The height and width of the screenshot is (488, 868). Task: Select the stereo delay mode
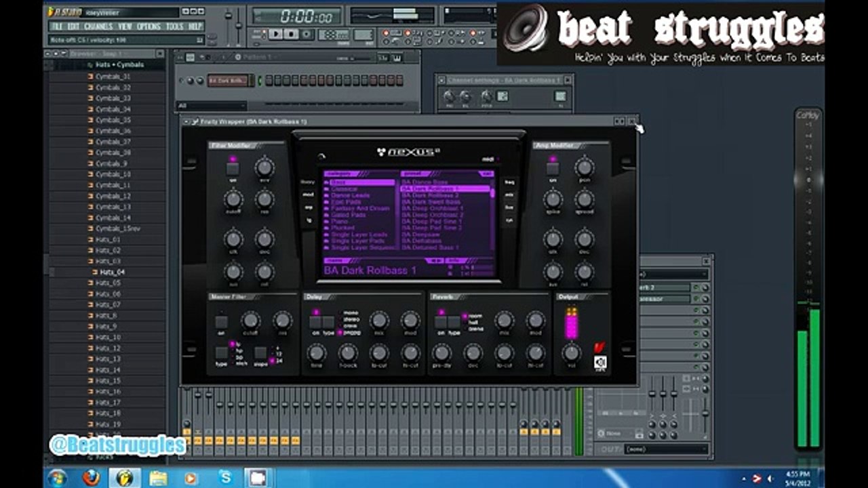tap(350, 320)
